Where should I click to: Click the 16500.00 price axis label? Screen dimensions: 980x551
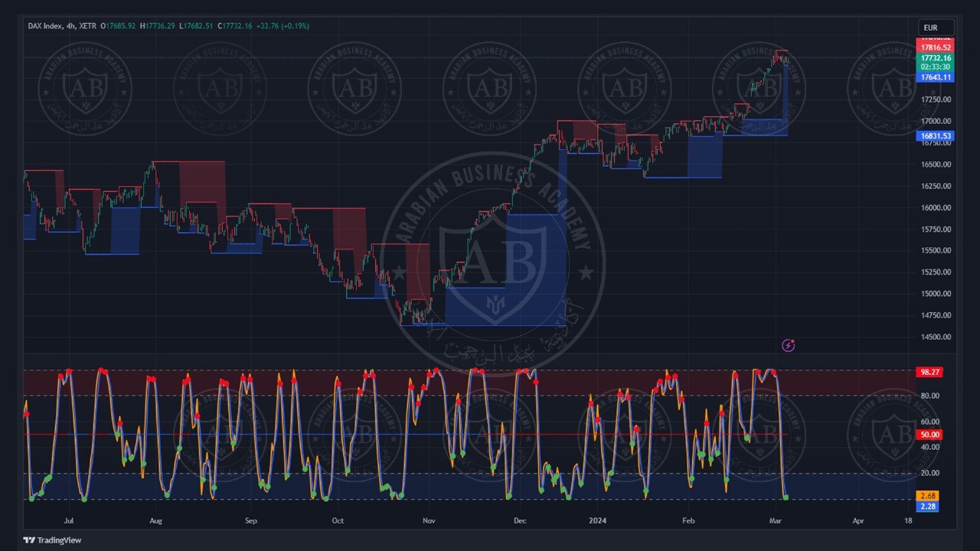click(x=936, y=165)
